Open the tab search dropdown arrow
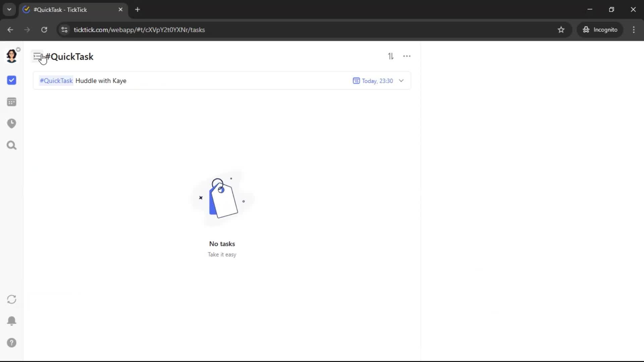This screenshot has height=362, width=644. coord(9,9)
